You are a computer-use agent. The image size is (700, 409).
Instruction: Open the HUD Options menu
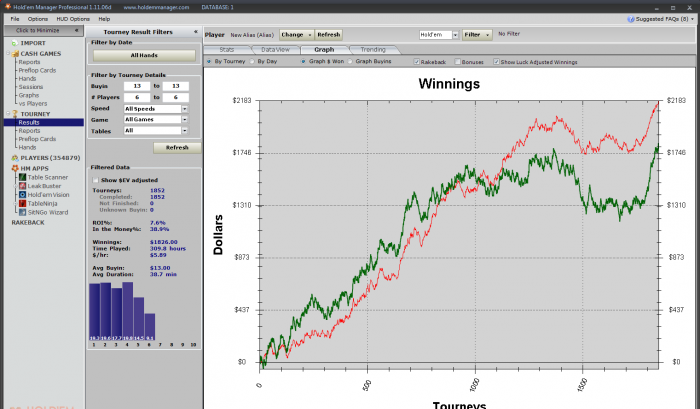pos(73,19)
